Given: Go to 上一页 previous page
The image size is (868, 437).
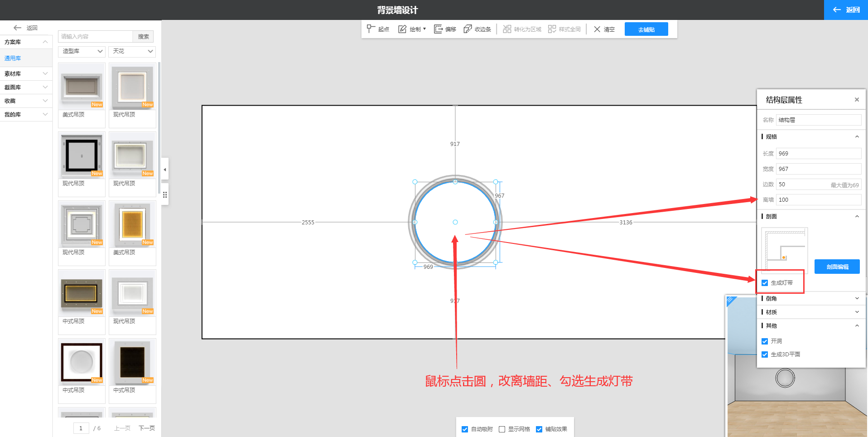Looking at the screenshot, I should tap(122, 428).
